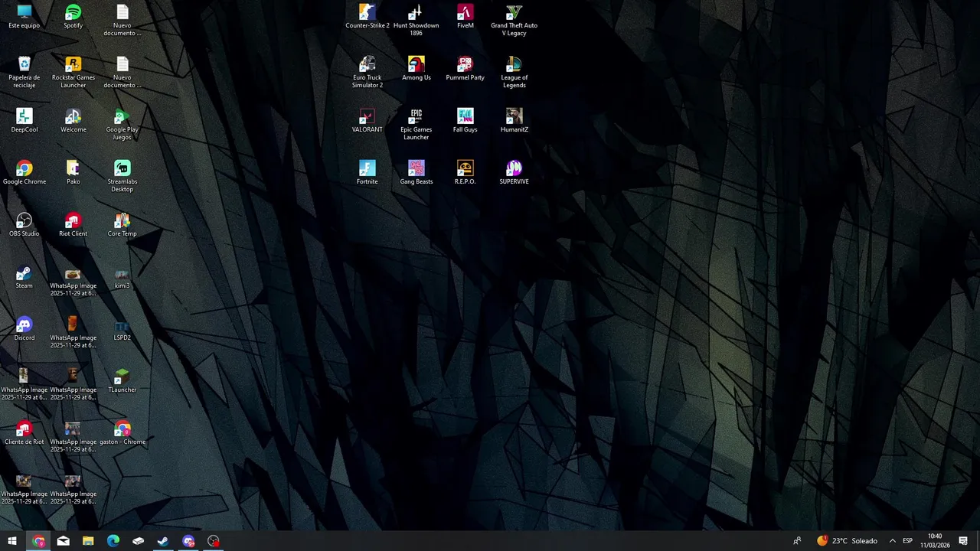Select the R.E.P.O. desktop icon
Screen dimensions: 980x551
[465, 173]
